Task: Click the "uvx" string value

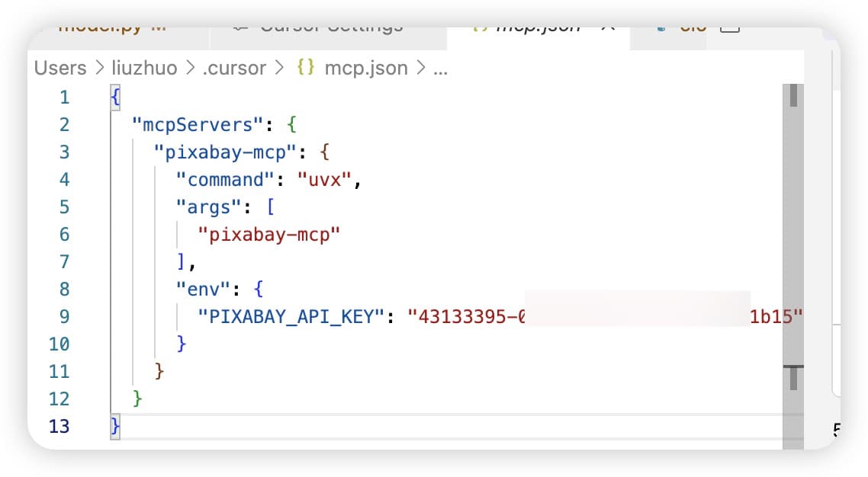Action: 324,180
